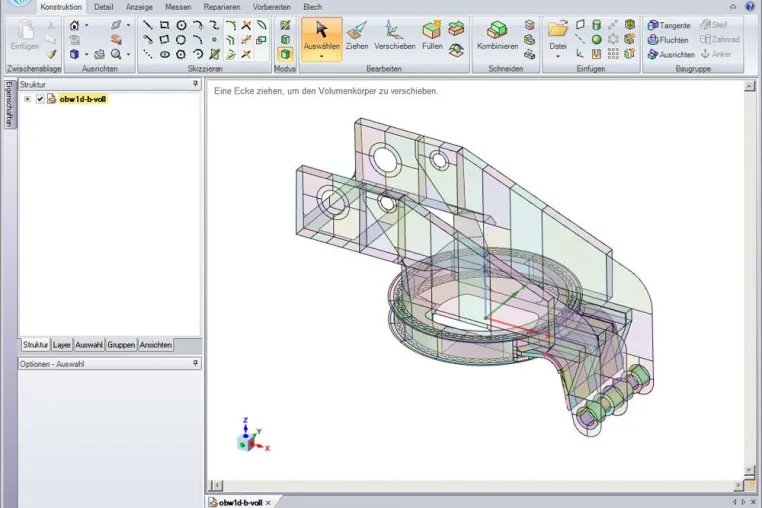Select the Spline sketch tool
The image size is (762, 508).
point(214,25)
